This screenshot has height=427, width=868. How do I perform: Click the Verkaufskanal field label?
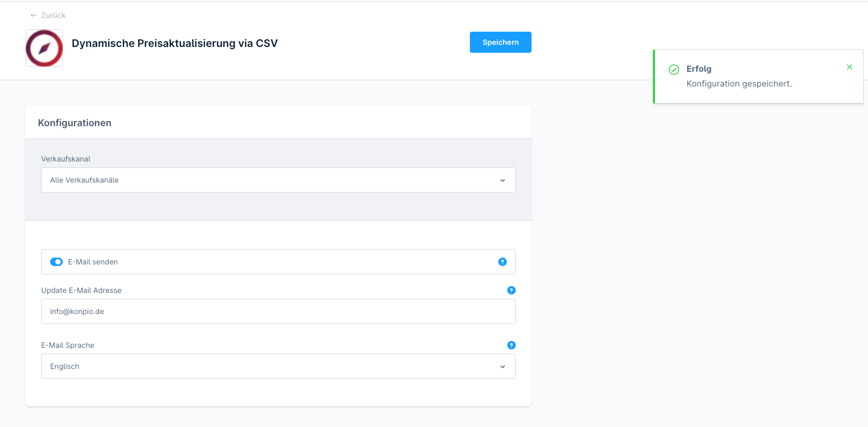[x=66, y=159]
